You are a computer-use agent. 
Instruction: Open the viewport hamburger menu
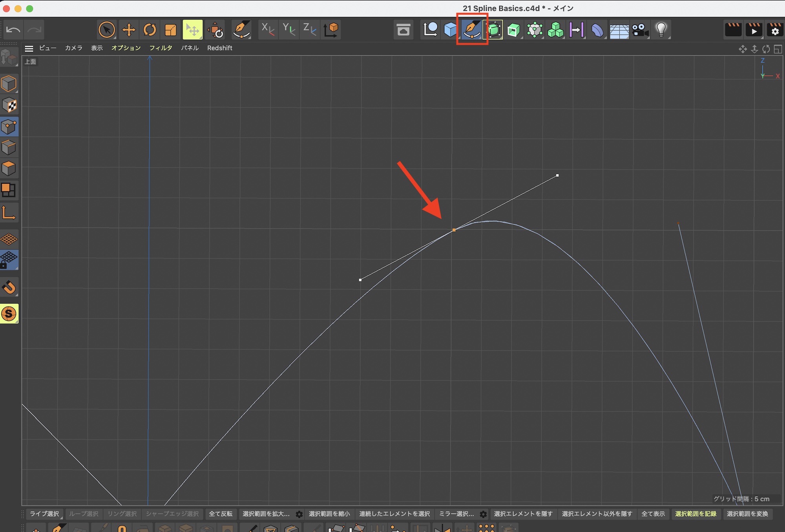pyautogui.click(x=29, y=48)
